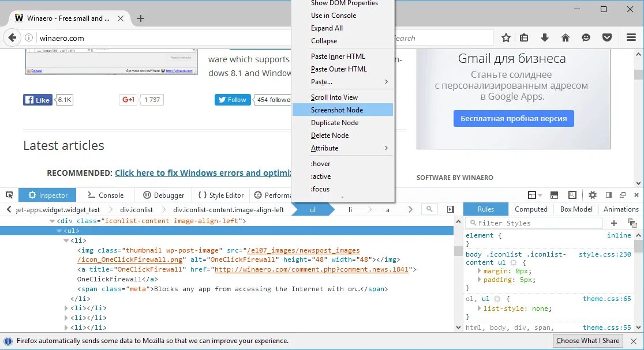Open the Attribute submenu
The width and height of the screenshot is (644, 350).
[343, 148]
